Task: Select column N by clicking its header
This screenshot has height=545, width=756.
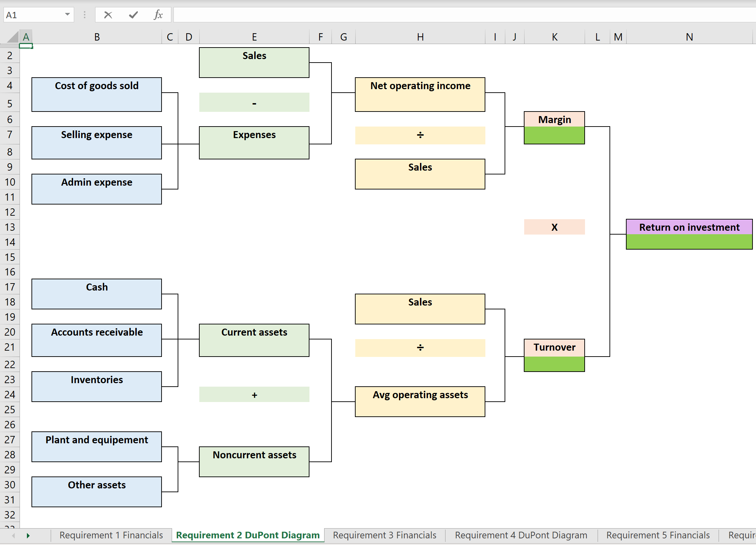Action: tap(689, 36)
